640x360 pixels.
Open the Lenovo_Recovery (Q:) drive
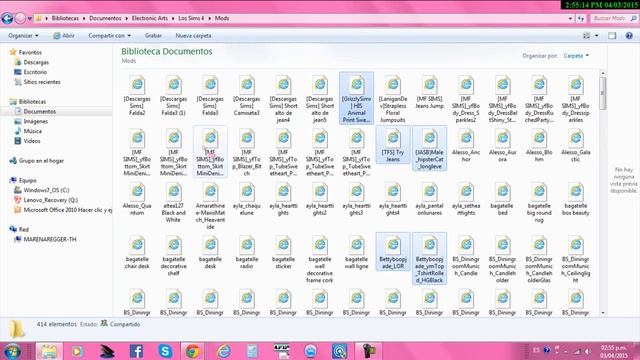click(x=51, y=200)
